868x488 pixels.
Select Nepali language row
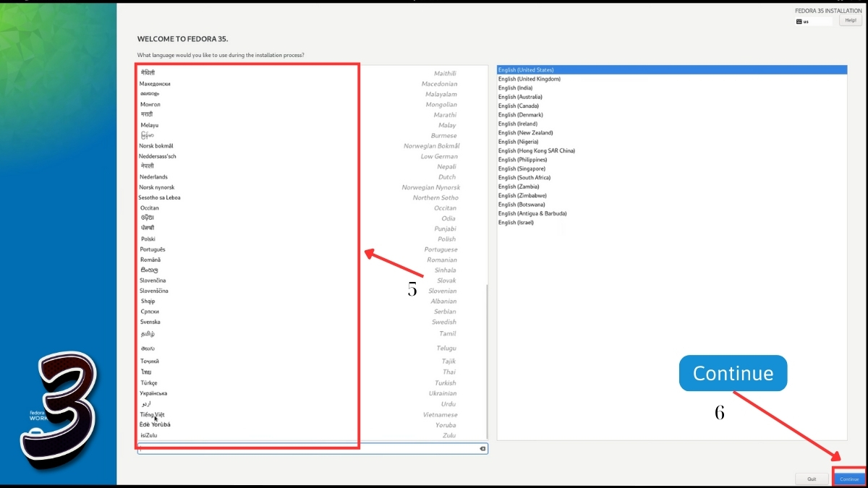tap(311, 166)
